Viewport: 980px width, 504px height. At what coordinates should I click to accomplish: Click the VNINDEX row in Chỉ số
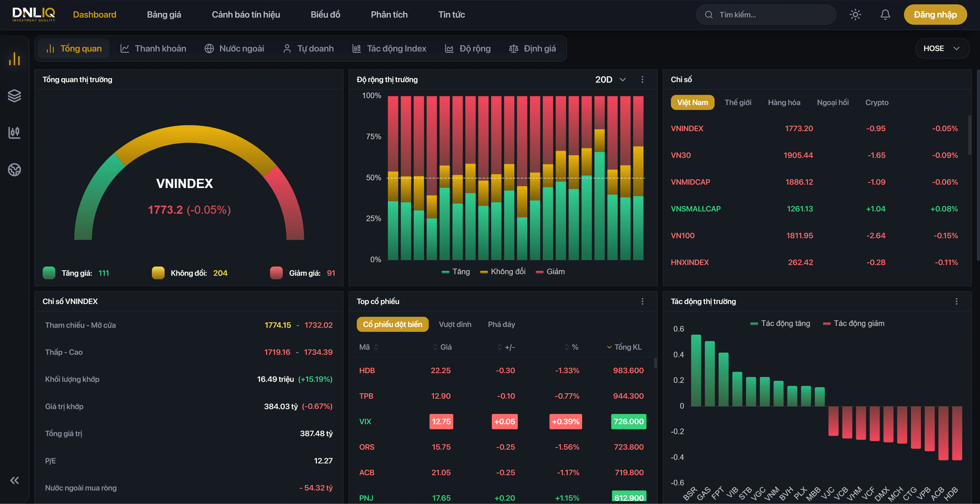pos(814,129)
